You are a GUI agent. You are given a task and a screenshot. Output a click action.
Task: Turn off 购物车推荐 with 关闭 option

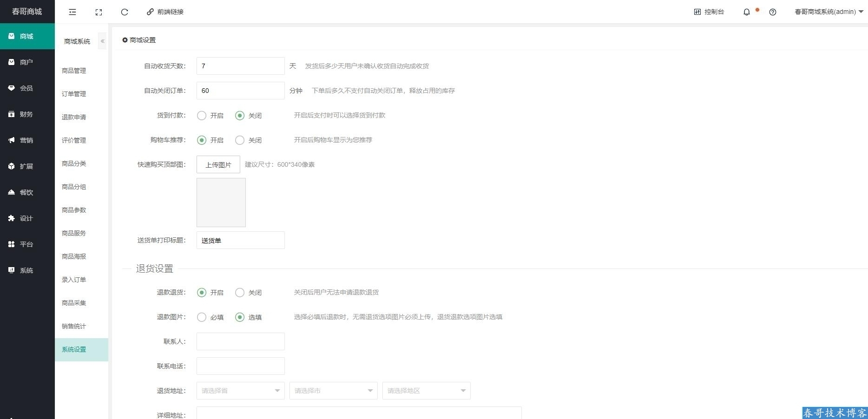click(x=240, y=140)
